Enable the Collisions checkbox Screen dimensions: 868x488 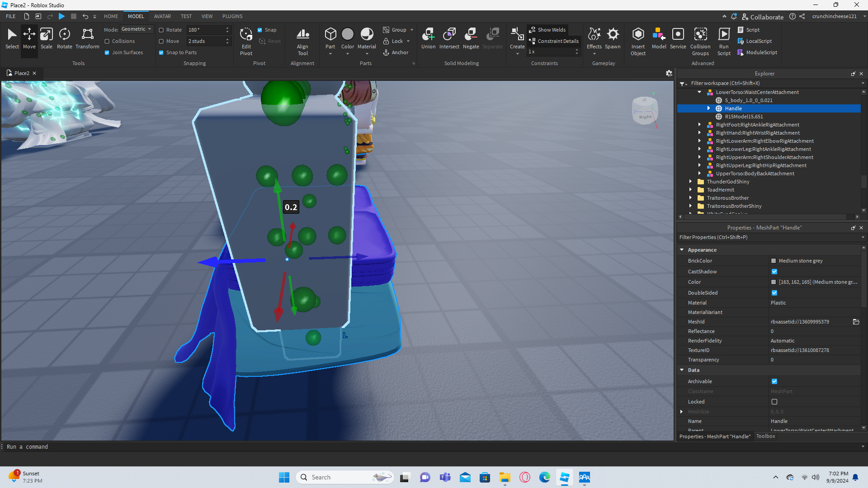point(107,41)
